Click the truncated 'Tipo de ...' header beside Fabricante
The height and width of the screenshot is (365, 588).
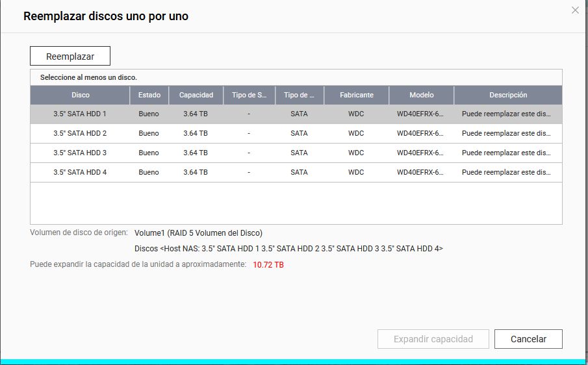click(x=300, y=95)
